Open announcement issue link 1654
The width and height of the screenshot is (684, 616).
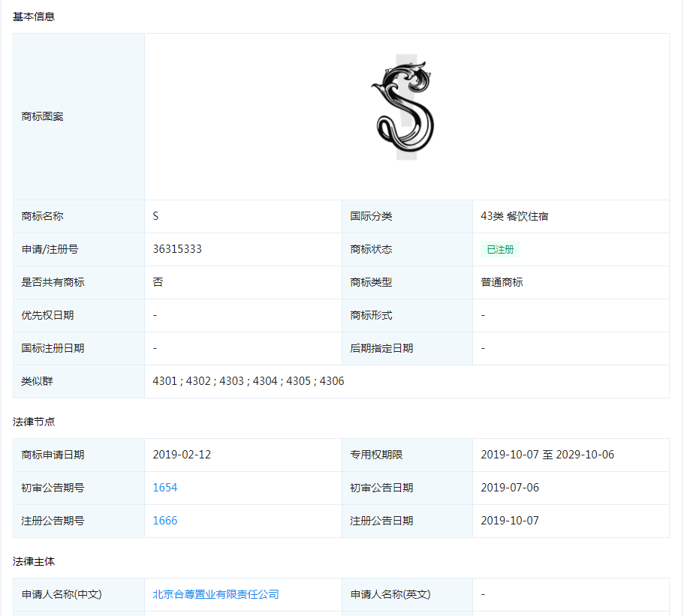166,488
